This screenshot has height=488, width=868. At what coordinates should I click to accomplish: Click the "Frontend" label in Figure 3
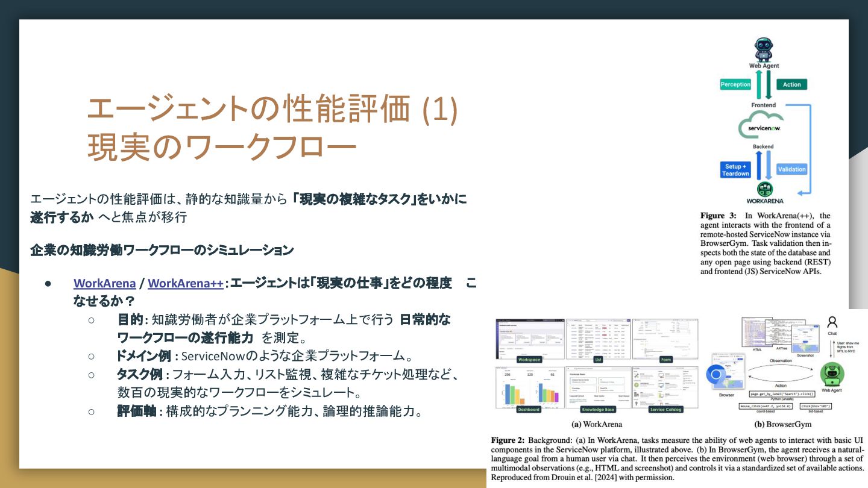tap(764, 105)
